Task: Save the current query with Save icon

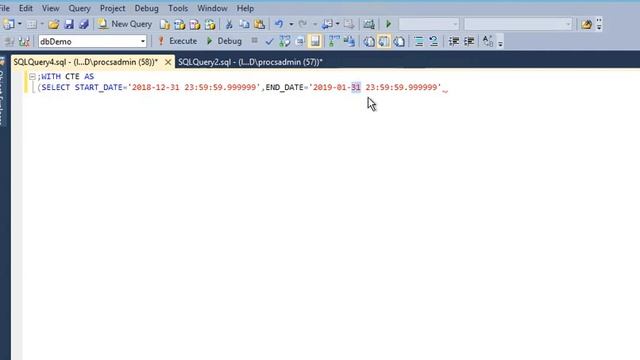Action: pyautogui.click(x=69, y=24)
